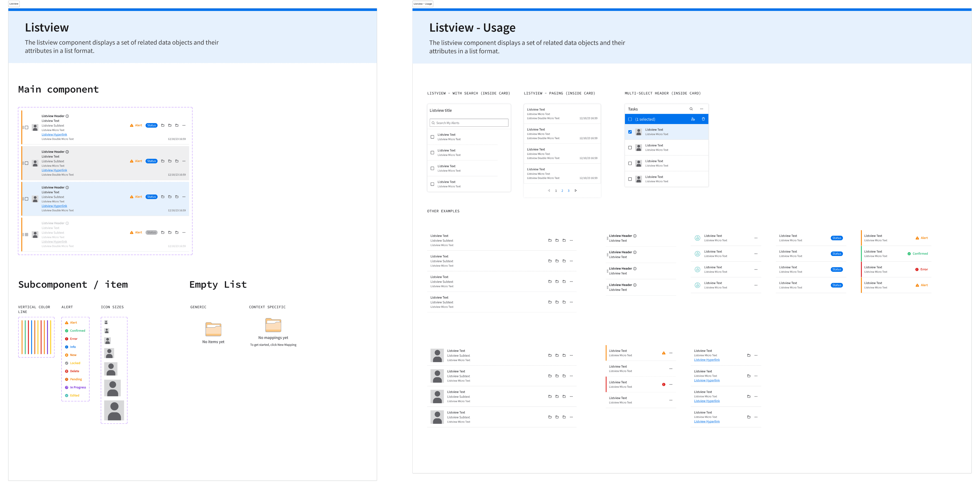Screen dimensions: 980x489
Task: Open three-dot menu in the blue-highlighted row
Action: (184, 197)
